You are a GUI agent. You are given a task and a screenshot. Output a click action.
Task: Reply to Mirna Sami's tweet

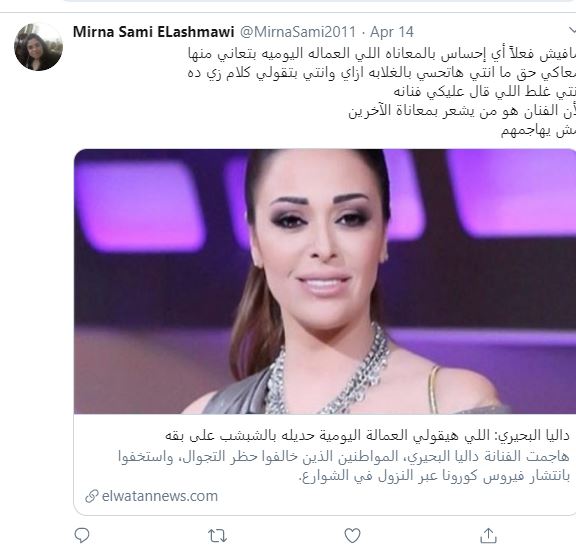point(82,535)
